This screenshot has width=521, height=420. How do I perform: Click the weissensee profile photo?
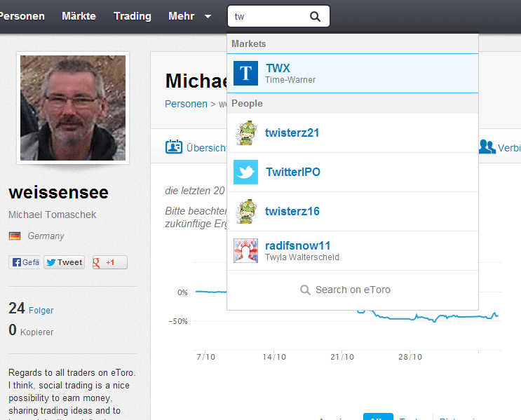pyautogui.click(x=73, y=108)
